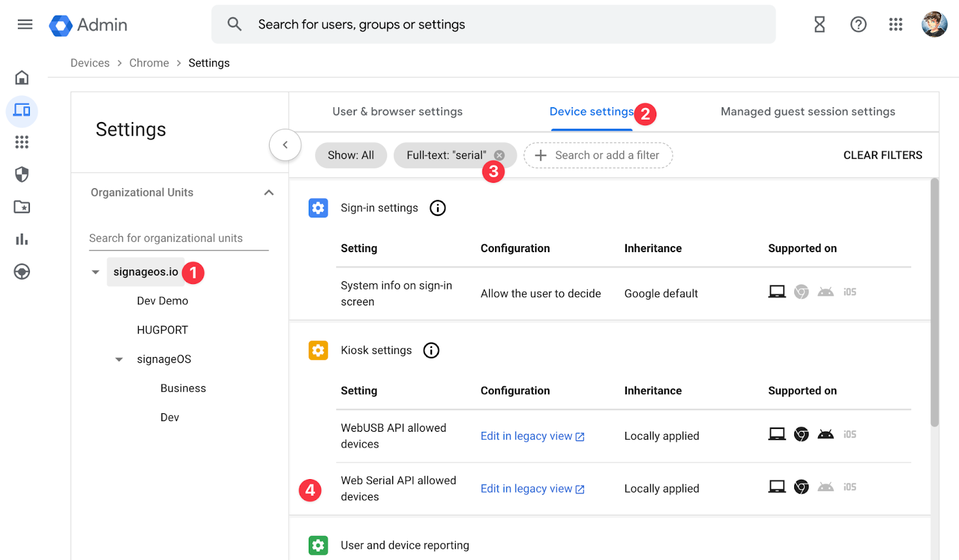Collapse the signageOS organizational unit
959x560 pixels.
119,359
